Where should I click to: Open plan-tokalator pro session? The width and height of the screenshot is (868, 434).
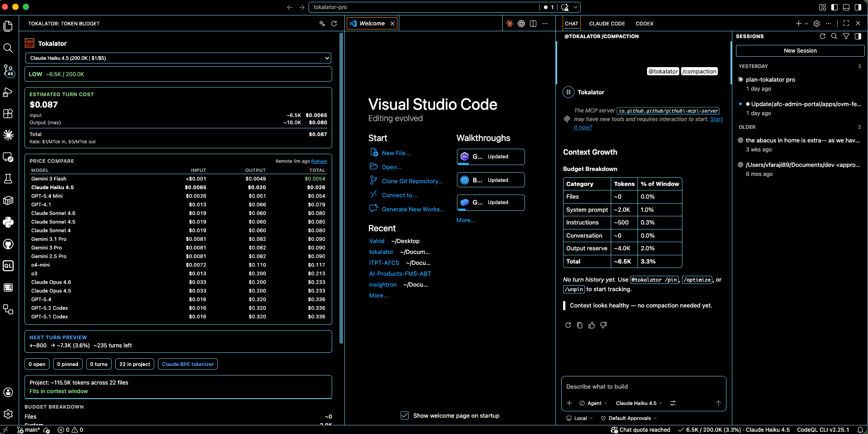pyautogui.click(x=799, y=84)
